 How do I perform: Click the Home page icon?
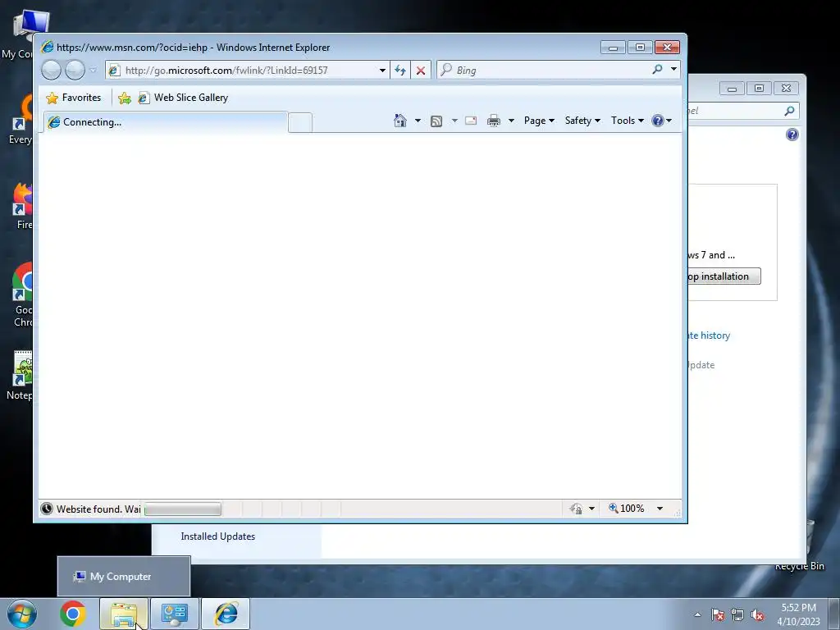[399, 121]
